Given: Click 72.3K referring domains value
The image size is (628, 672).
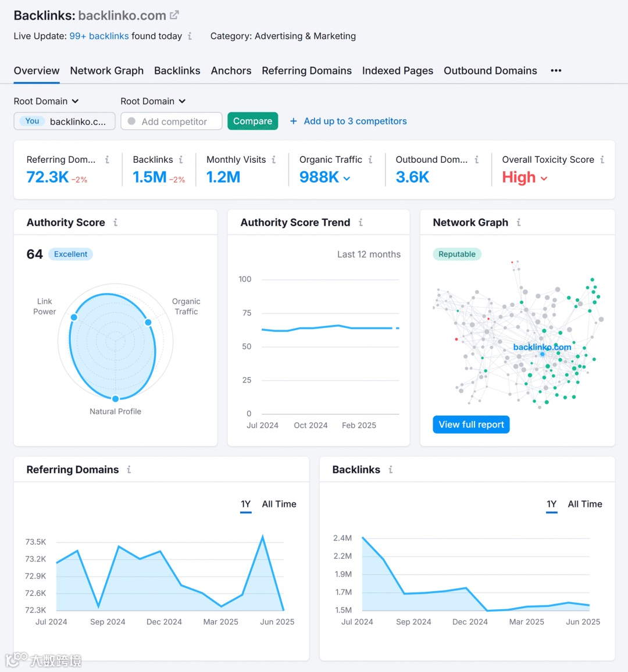Looking at the screenshot, I should (48, 177).
